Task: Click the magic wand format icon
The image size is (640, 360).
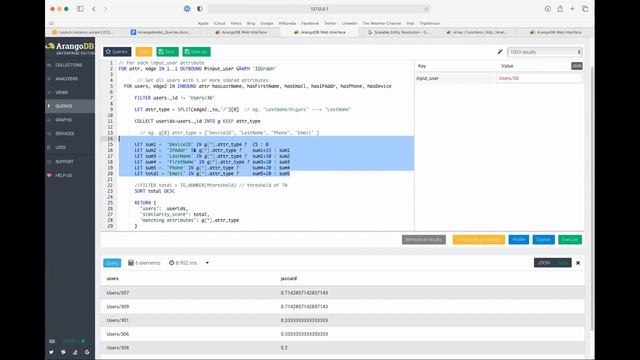Action: (500, 52)
